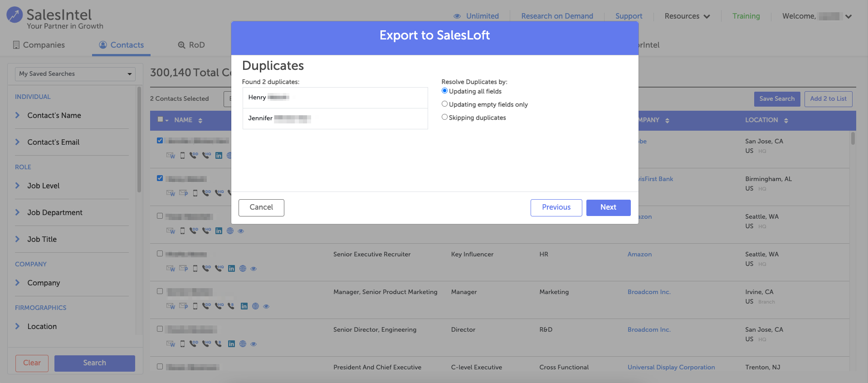
Task: Check the President And Chief Executive checkbox
Action: 160,367
